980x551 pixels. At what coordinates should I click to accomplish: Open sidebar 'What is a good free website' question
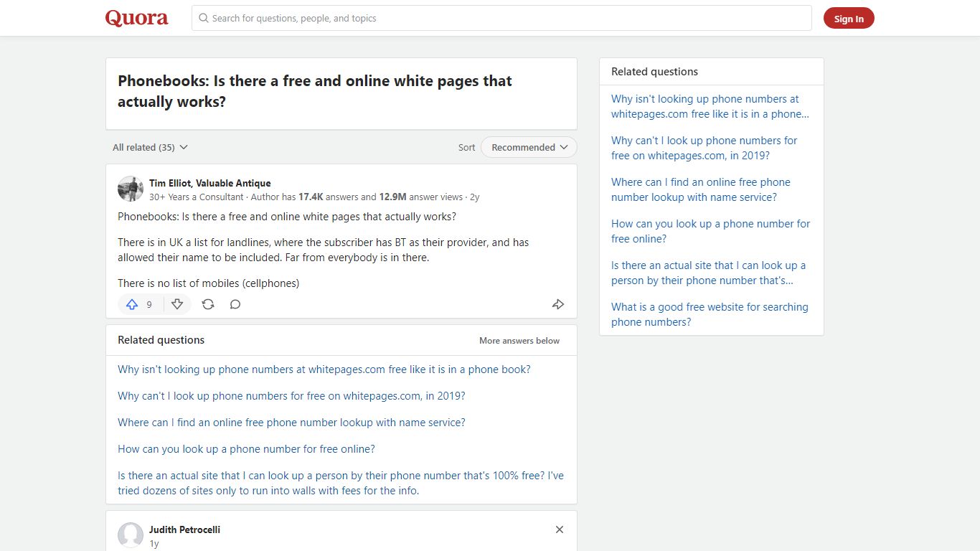[710, 314]
